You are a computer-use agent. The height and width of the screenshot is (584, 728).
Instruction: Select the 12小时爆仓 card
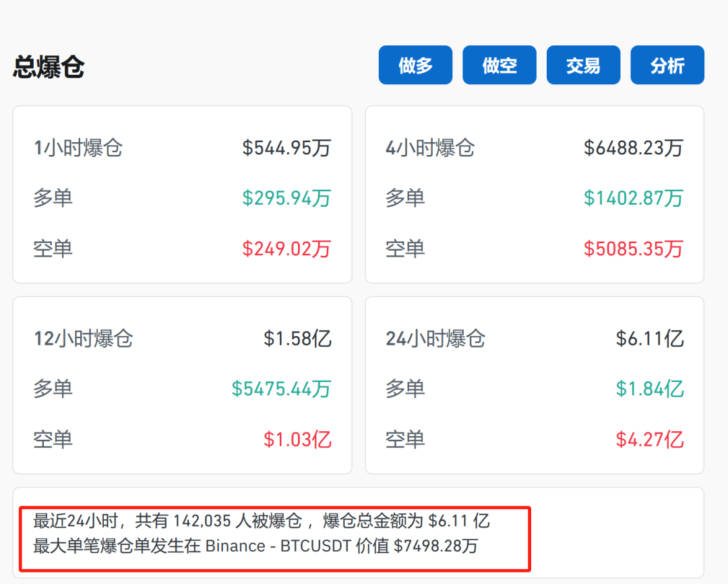click(181, 385)
